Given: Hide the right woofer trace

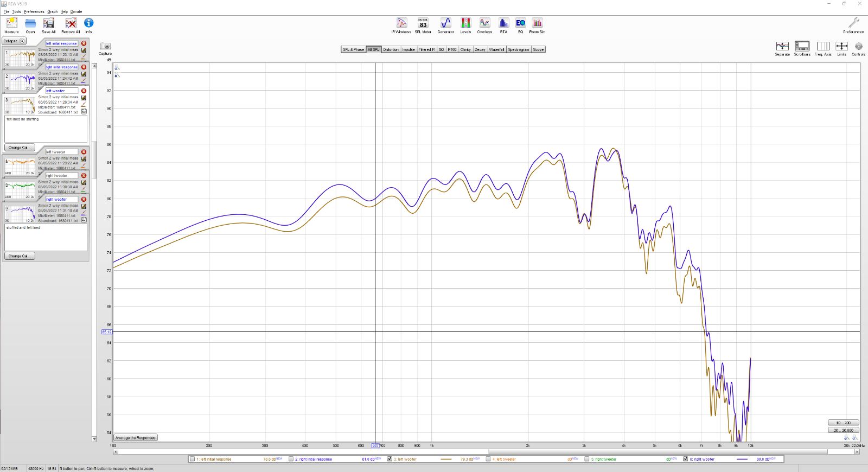Looking at the screenshot, I should click(686, 459).
